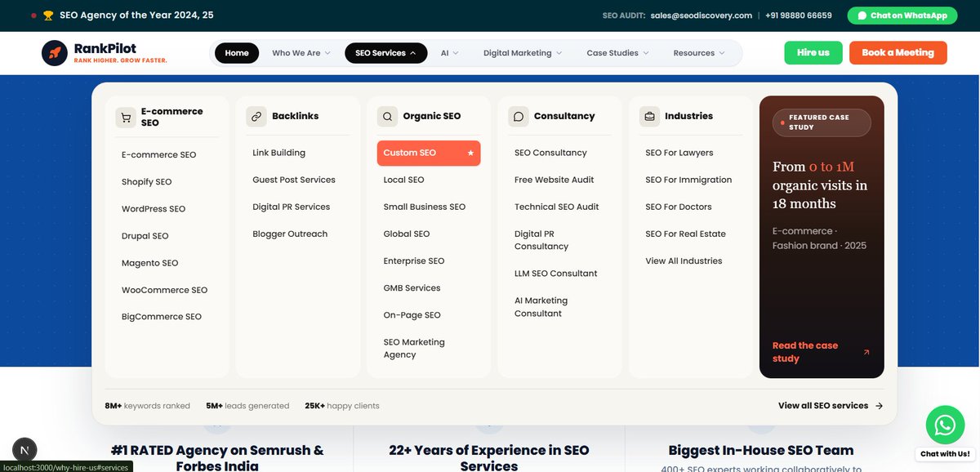Click the trophy icon in top bar
The image size is (980, 472).
[48, 16]
